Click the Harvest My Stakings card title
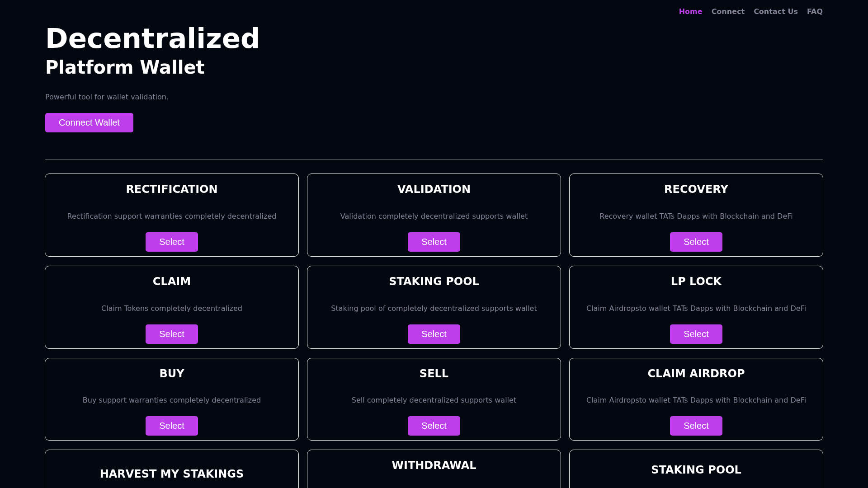The height and width of the screenshot is (488, 868). (x=171, y=474)
